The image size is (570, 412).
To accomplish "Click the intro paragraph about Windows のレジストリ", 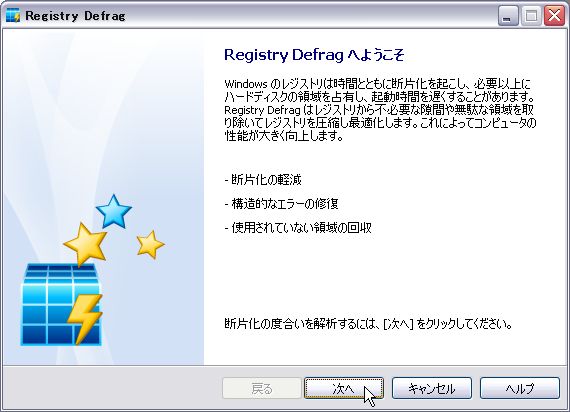I will pos(380,110).
